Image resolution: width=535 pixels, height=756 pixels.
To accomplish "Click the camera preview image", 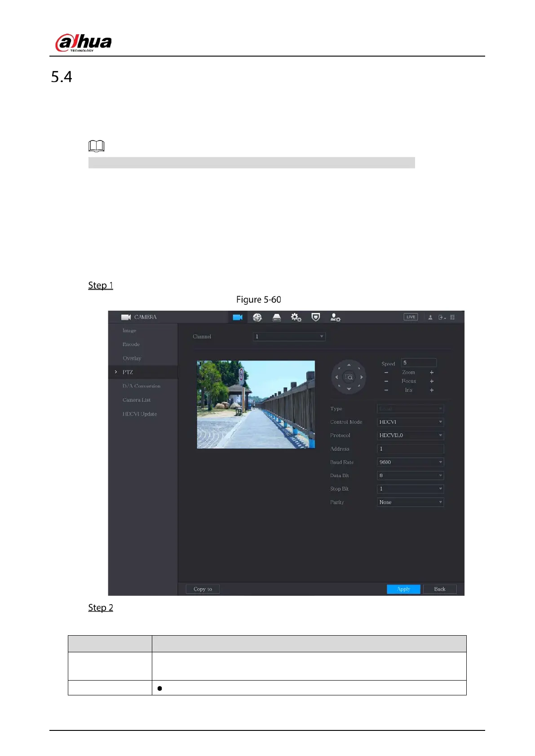I will [256, 404].
